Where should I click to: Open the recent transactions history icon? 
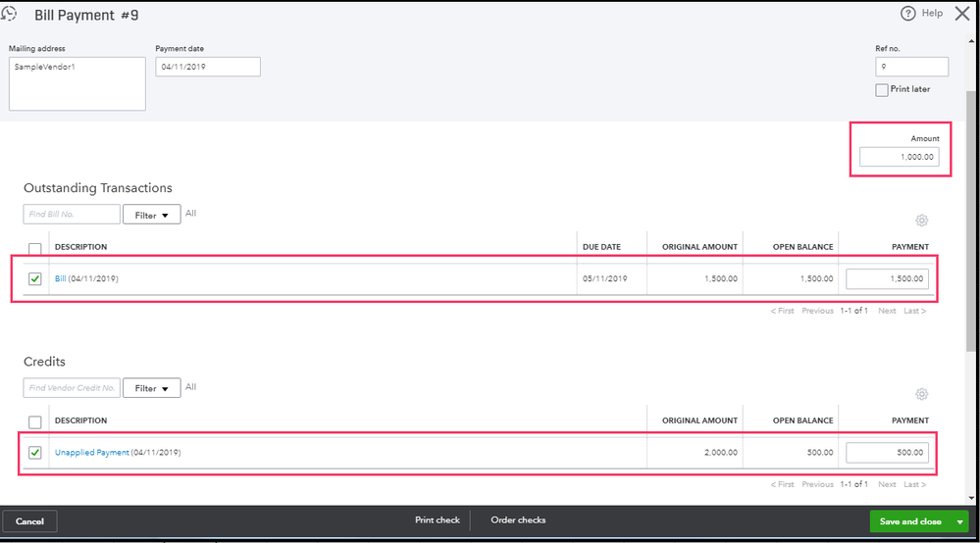[8, 13]
